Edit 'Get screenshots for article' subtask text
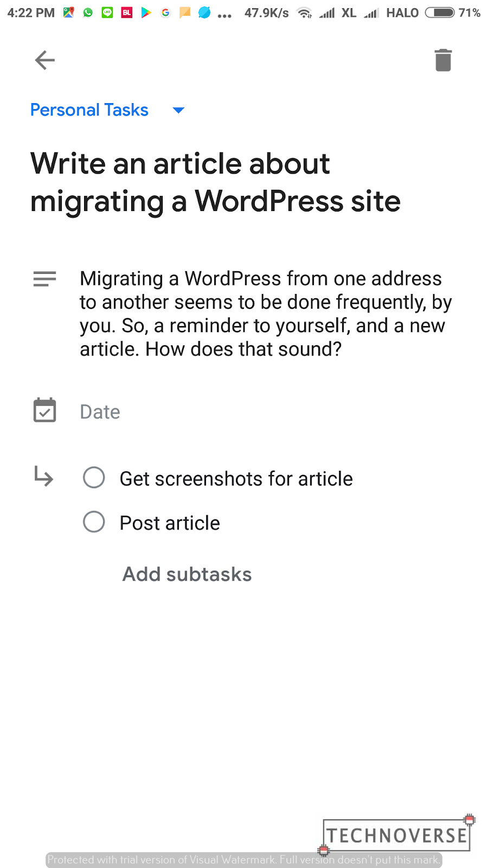 (x=236, y=479)
